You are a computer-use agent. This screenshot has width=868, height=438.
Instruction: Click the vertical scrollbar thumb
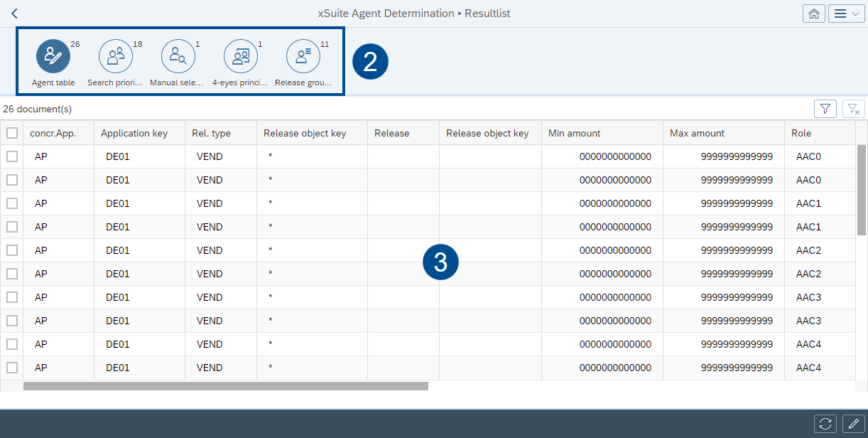coord(862,189)
